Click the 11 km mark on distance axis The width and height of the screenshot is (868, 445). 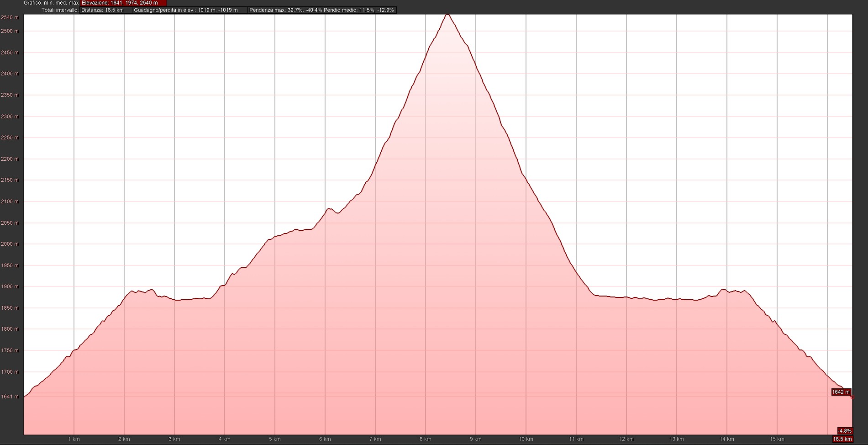(x=576, y=439)
